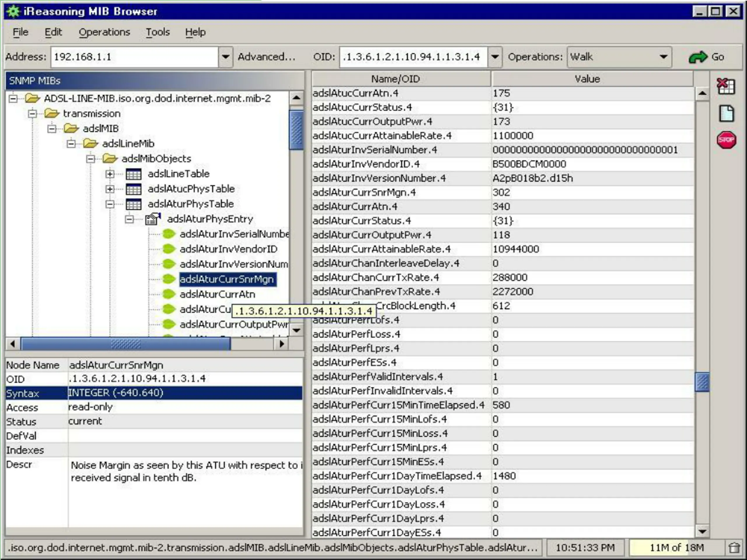The image size is (747, 560).
Task: Collapse the adslMIB tree node
Action: pyautogui.click(x=52, y=129)
